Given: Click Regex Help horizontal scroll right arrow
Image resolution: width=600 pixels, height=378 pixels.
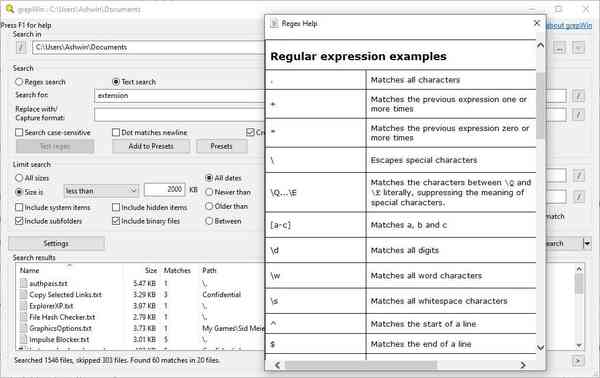Looking at the screenshot, I should pos(523,365).
